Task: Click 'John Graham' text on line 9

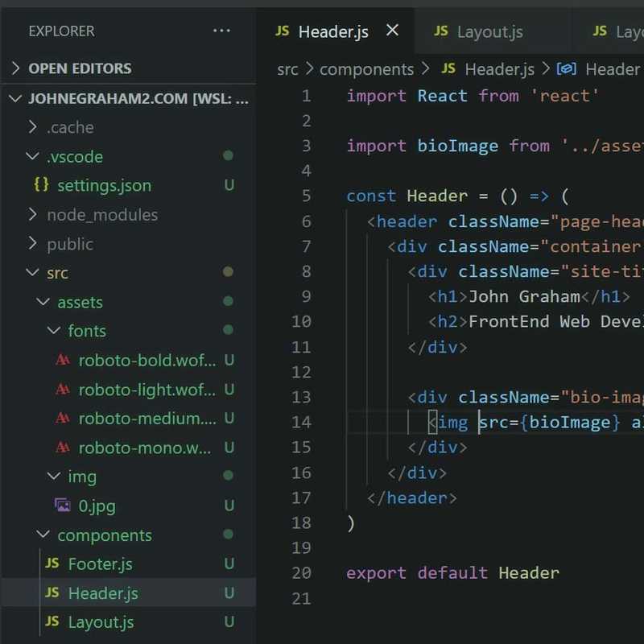Action: 525,296
